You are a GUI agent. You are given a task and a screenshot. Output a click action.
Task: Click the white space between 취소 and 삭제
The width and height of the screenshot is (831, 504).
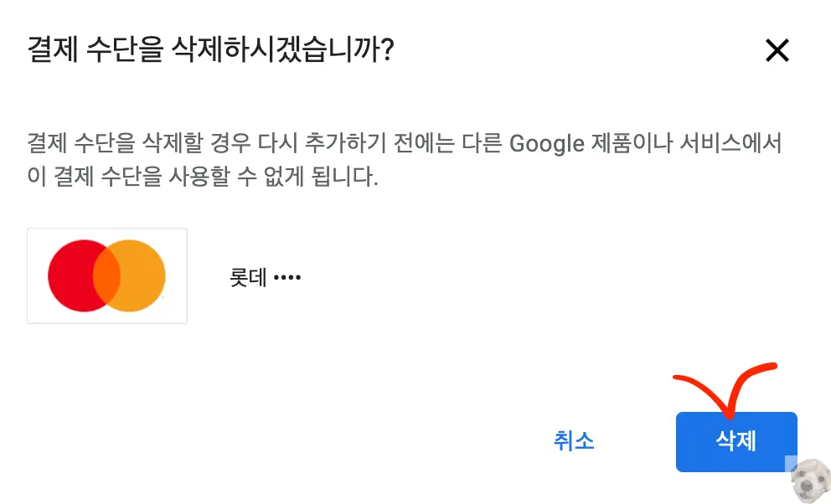click(x=637, y=441)
